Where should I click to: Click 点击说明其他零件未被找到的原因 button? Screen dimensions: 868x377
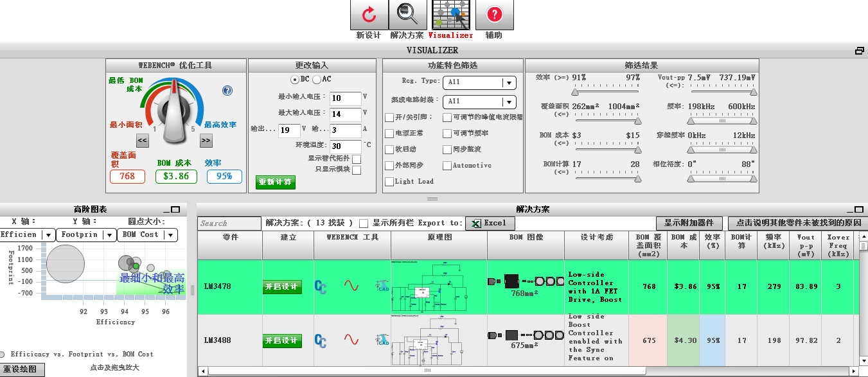click(x=799, y=224)
